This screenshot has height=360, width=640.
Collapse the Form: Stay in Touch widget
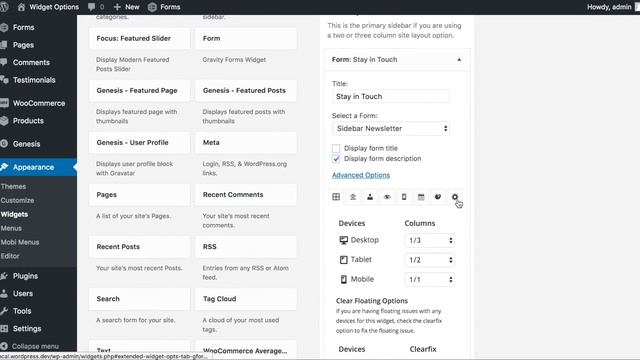click(x=459, y=60)
